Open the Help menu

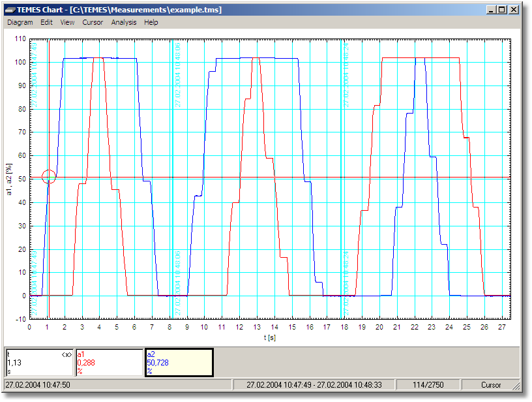151,22
